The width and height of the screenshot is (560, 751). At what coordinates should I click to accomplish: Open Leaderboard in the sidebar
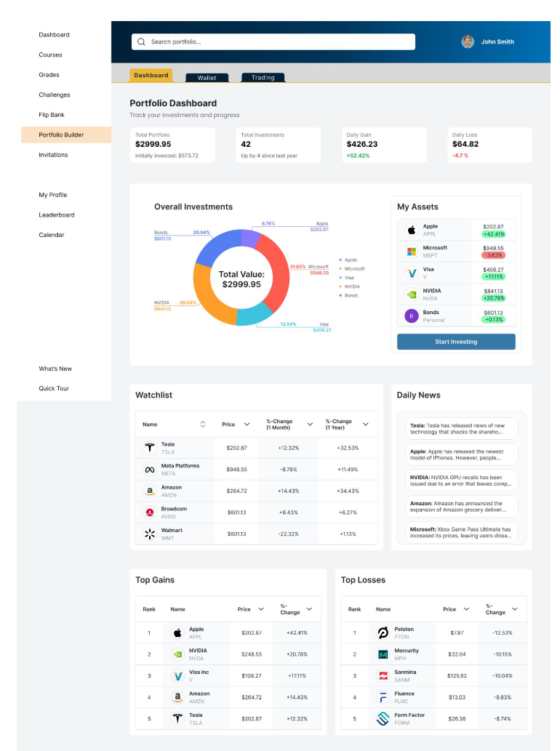tap(57, 215)
